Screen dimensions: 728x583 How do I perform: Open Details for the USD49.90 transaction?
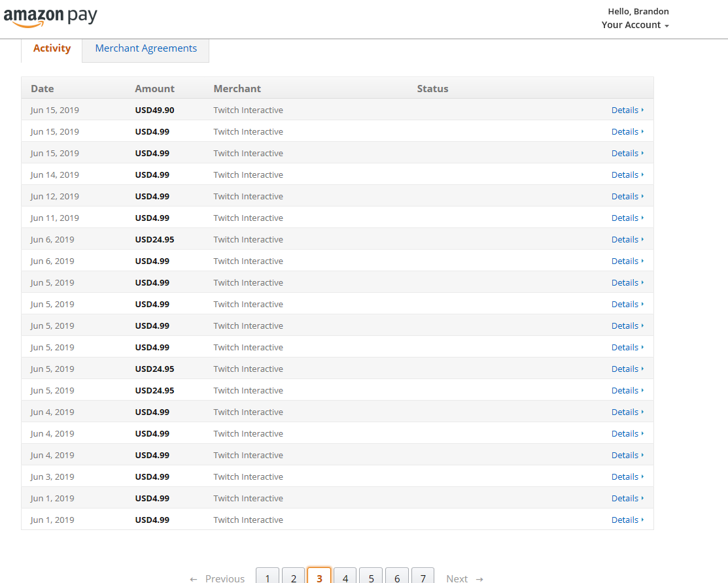coord(627,110)
